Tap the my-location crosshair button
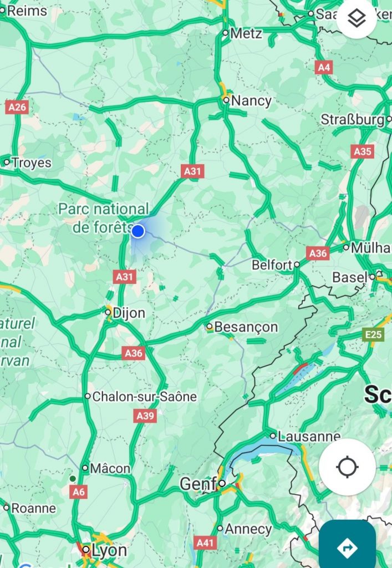 (347, 467)
